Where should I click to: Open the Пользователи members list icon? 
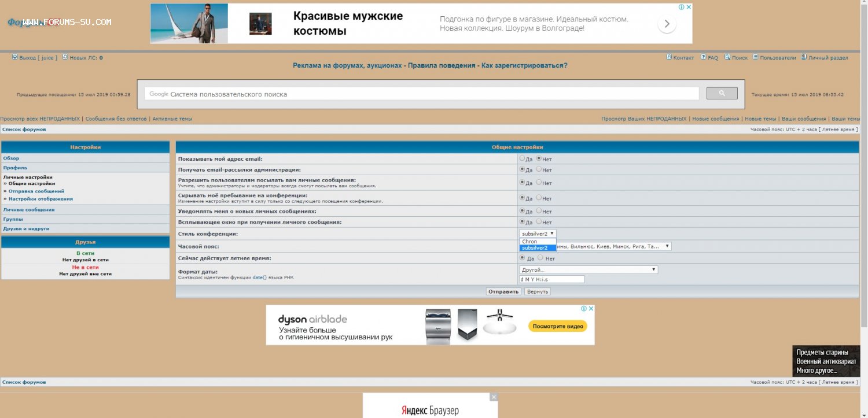(x=755, y=57)
